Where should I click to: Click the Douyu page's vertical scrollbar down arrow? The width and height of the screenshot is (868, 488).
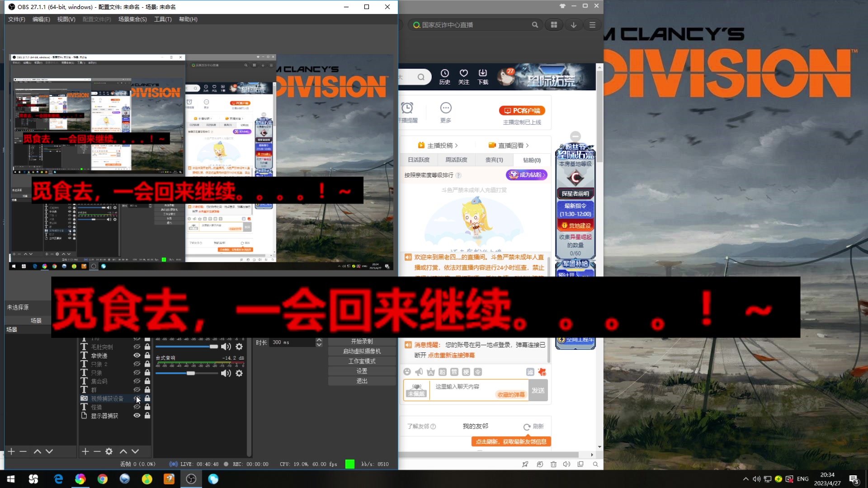click(599, 446)
